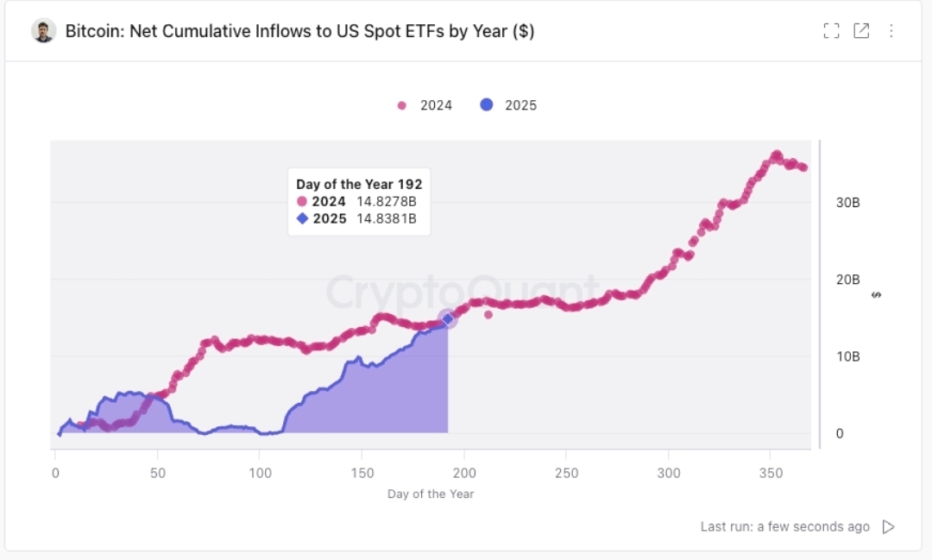This screenshot has width=932, height=560.
Task: Click the 2025 value in tooltip
Action: pos(387,218)
